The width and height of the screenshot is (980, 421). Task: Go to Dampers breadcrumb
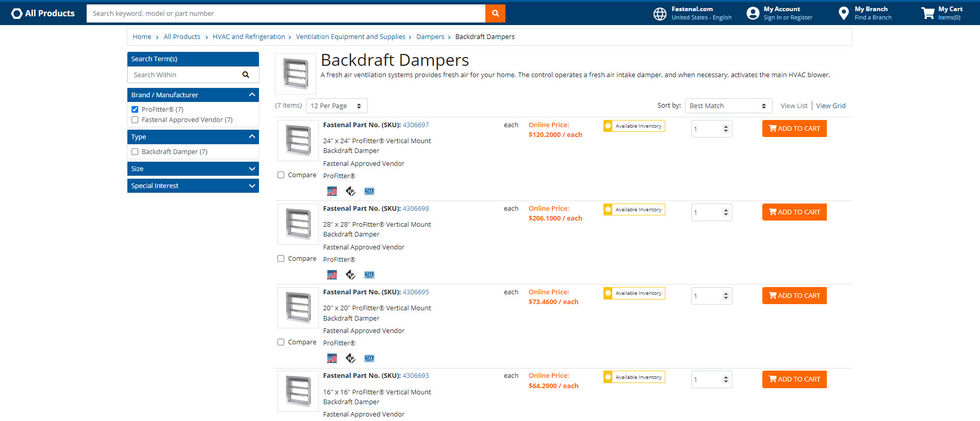(430, 37)
